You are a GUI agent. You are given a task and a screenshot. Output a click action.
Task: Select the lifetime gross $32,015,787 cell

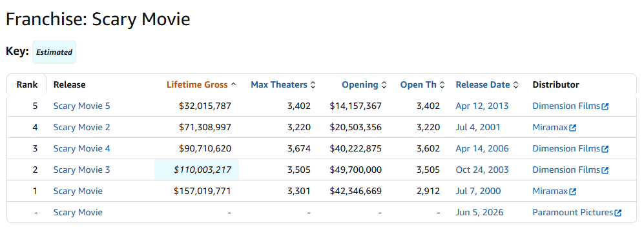click(205, 106)
